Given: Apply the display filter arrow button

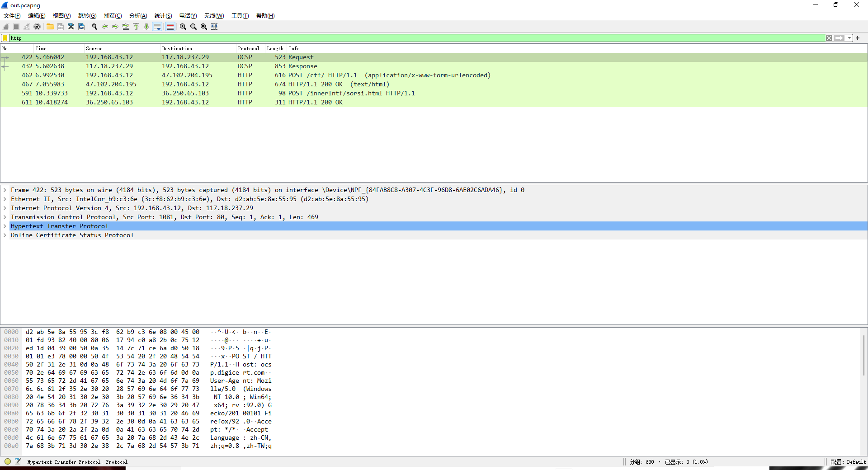Looking at the screenshot, I should 840,38.
